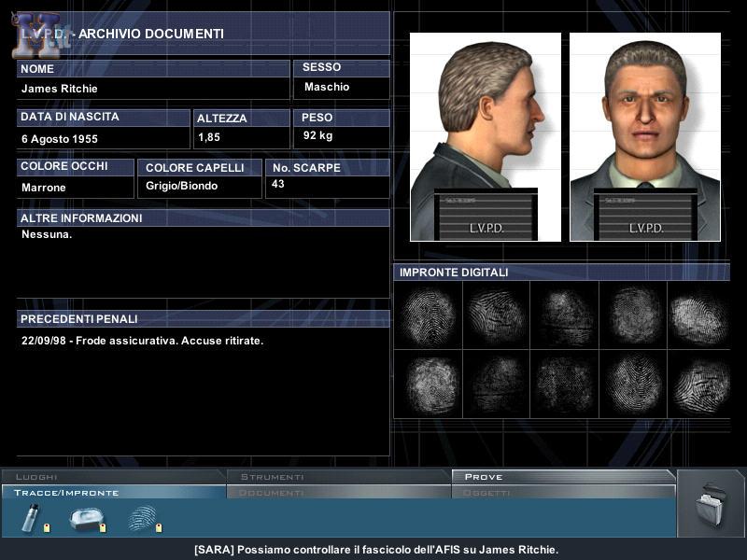Open the Tracce/Impronte sub-tab
Image resolution: width=747 pixels, height=560 pixels.
[112, 492]
